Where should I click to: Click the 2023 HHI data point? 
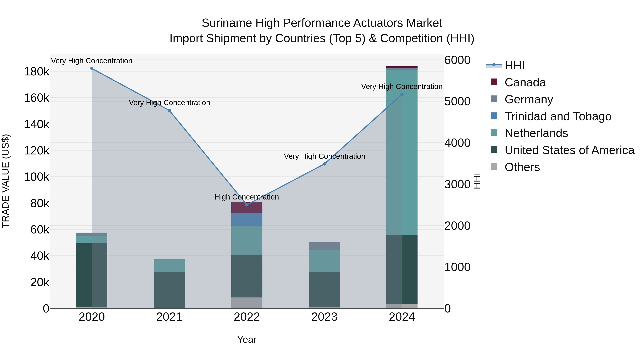coord(325,164)
